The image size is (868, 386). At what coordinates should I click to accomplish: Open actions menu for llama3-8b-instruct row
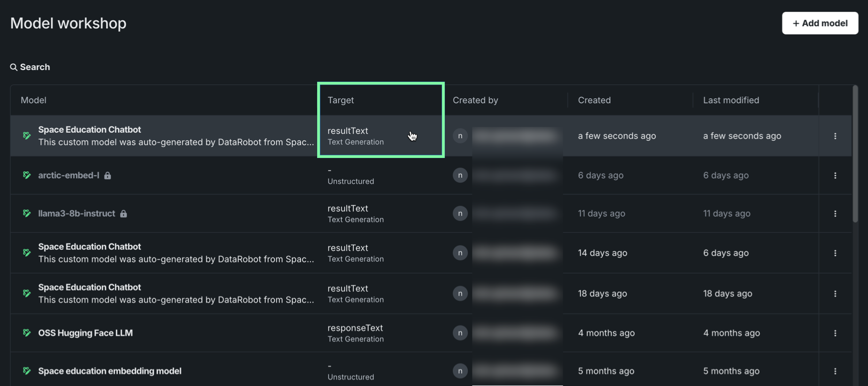835,214
